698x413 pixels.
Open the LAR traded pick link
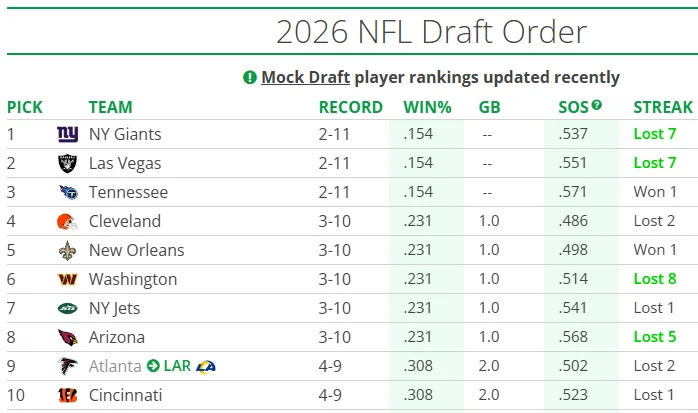tap(176, 366)
